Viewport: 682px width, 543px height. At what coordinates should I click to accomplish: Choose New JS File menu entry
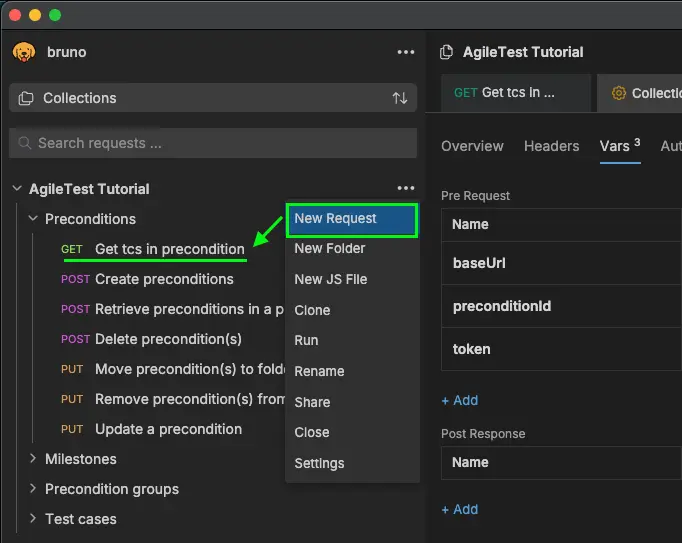(x=352, y=279)
